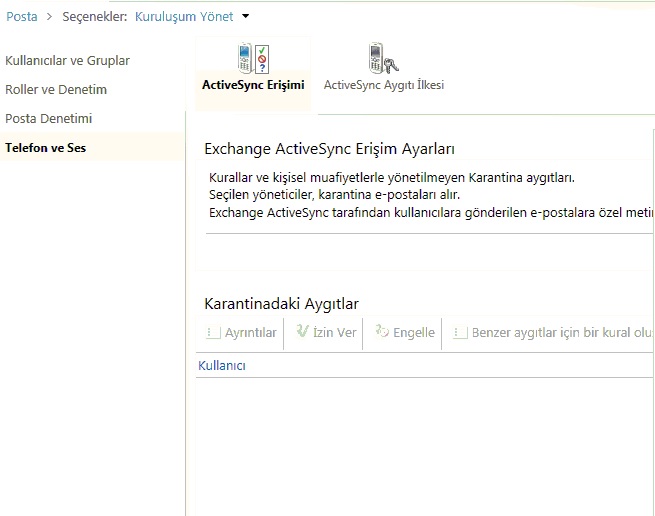Click the Engelle block icon
655x516 pixels.
click(382, 331)
